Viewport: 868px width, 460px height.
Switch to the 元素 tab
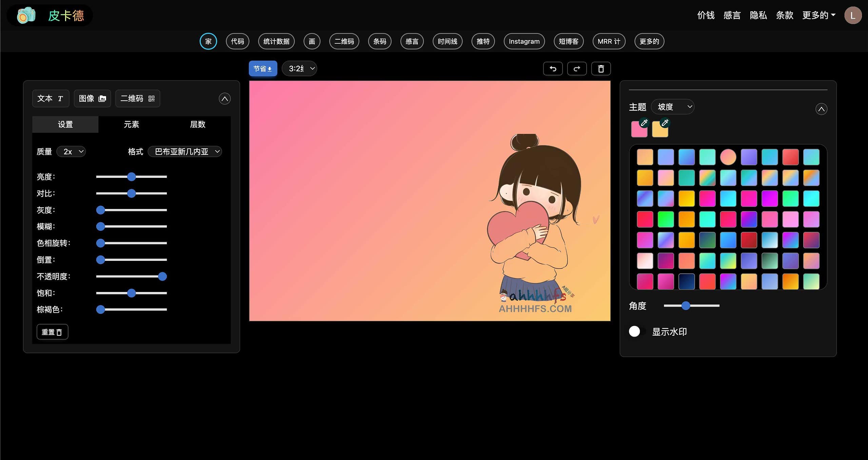(x=131, y=124)
